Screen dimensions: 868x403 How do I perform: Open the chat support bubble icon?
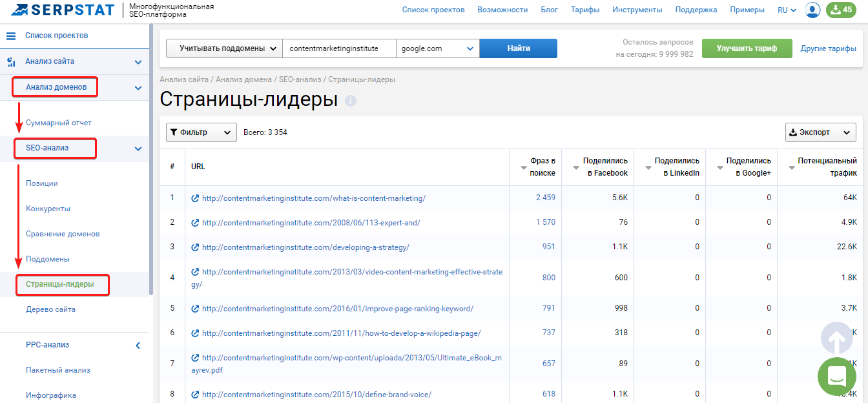coord(836,377)
